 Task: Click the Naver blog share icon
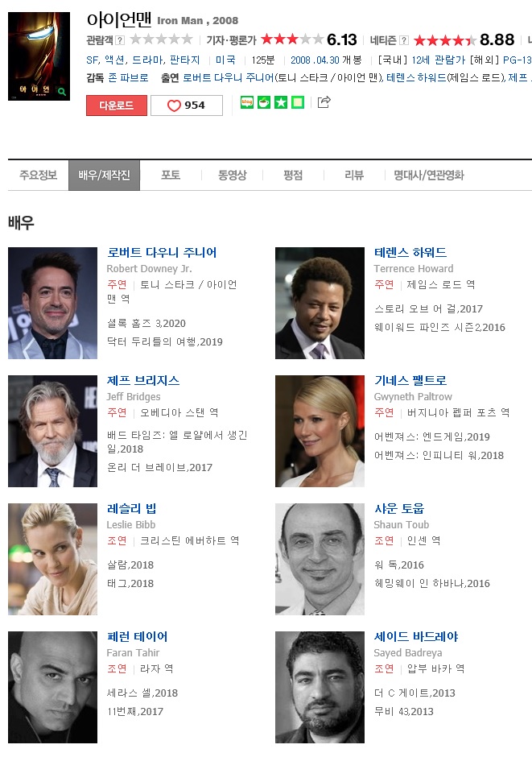pyautogui.click(x=247, y=102)
